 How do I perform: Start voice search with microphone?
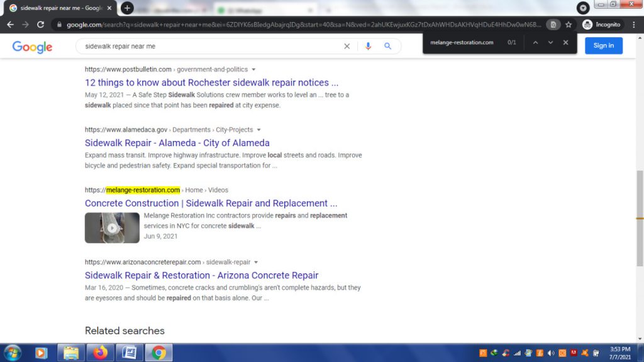tap(368, 46)
